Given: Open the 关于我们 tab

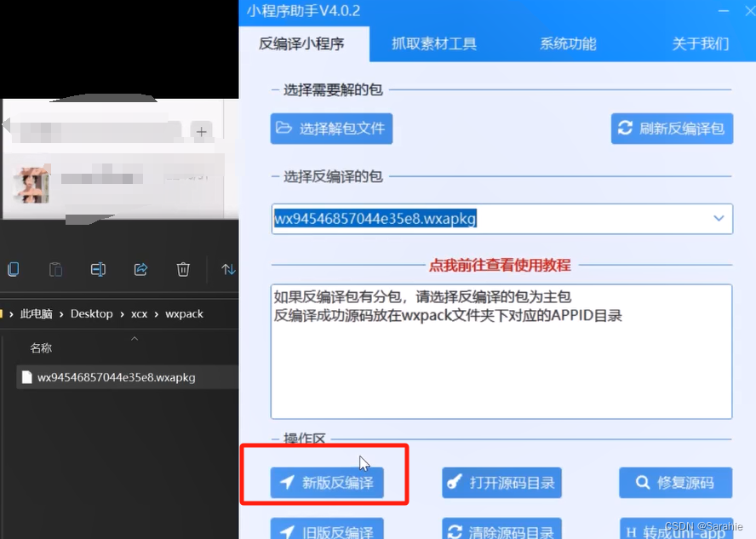Looking at the screenshot, I should click(x=700, y=44).
